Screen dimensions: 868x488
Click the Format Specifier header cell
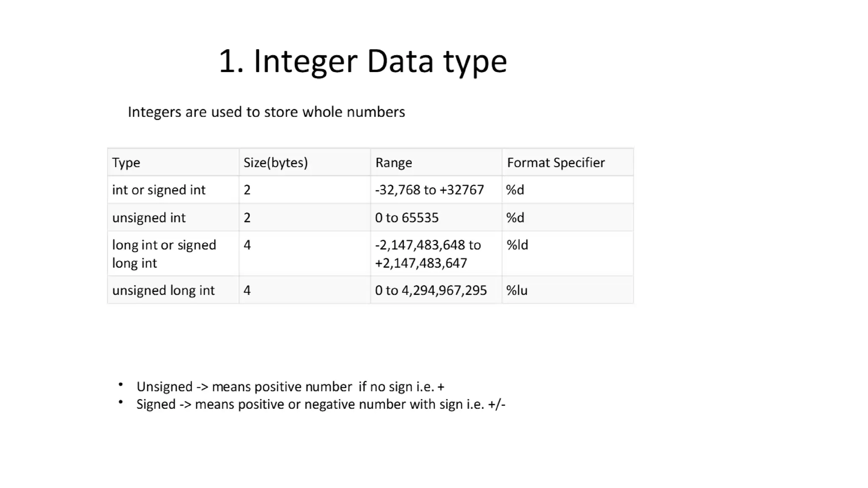pos(568,162)
